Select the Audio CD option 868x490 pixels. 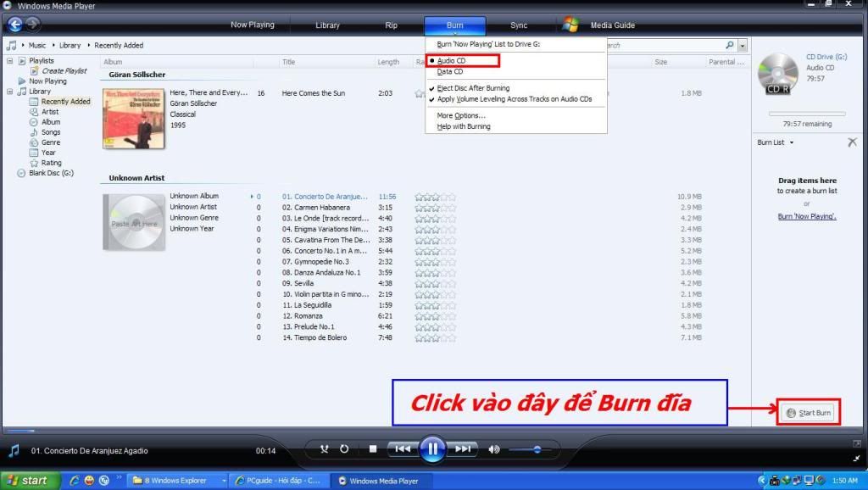452,61
